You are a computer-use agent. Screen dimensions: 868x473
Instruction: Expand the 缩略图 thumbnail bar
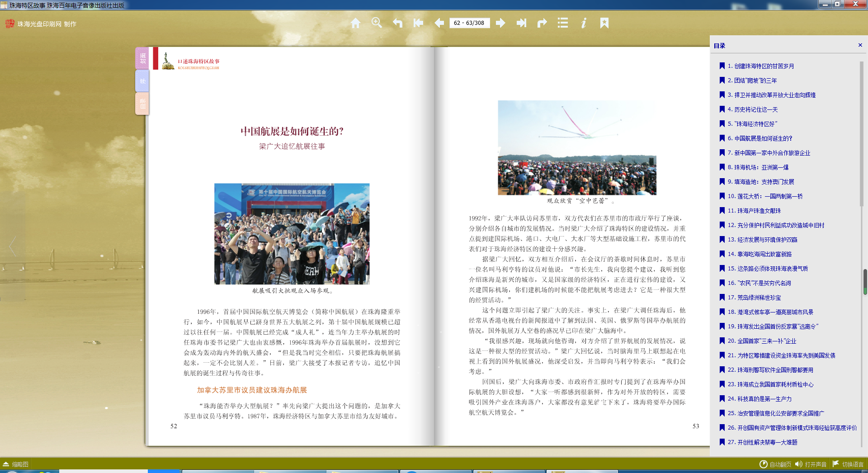(x=16, y=464)
